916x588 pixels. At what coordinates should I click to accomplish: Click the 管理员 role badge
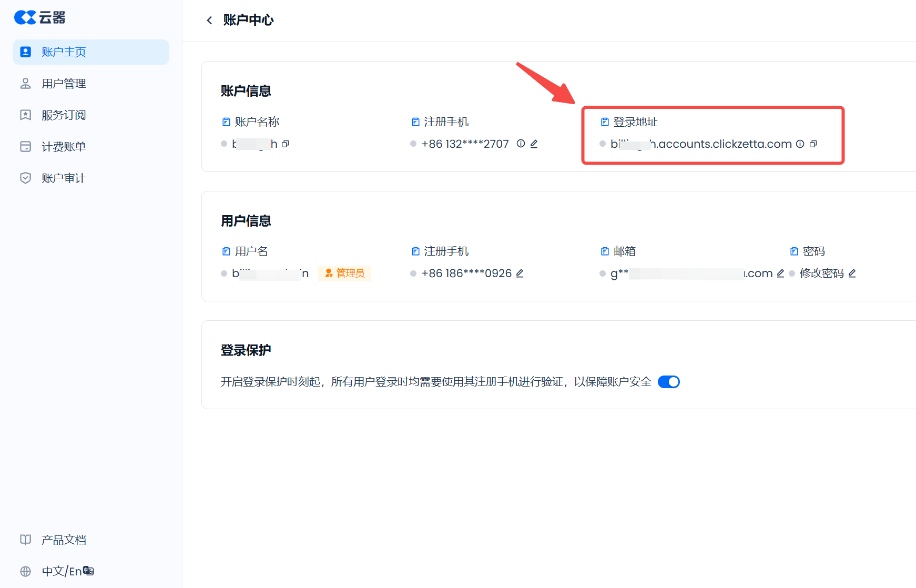[x=344, y=273]
